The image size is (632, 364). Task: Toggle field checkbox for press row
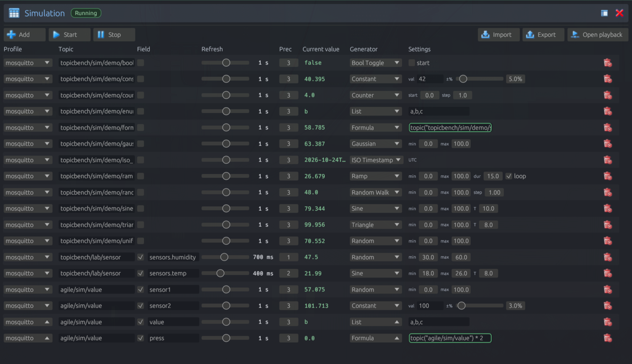141,338
